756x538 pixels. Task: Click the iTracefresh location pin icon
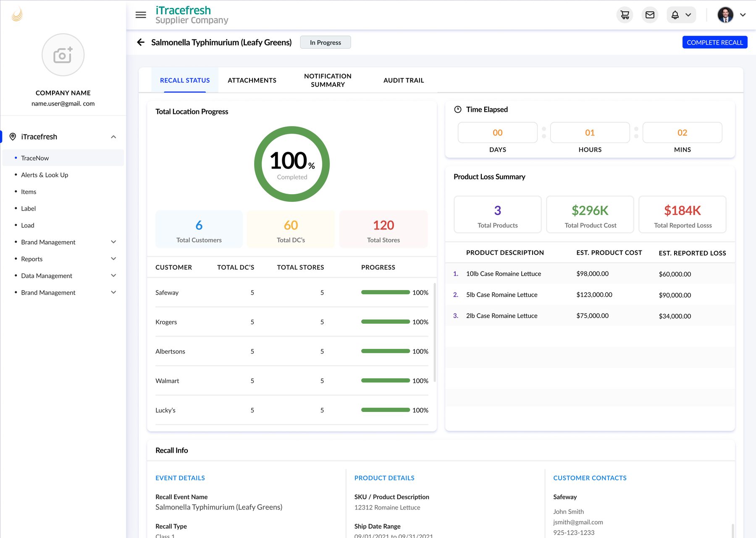[13, 137]
